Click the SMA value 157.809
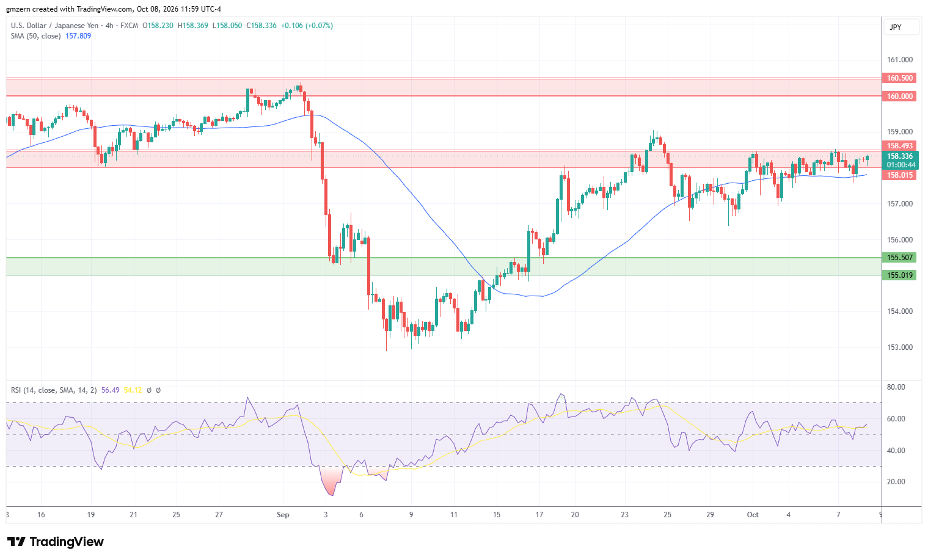 pyautogui.click(x=78, y=36)
